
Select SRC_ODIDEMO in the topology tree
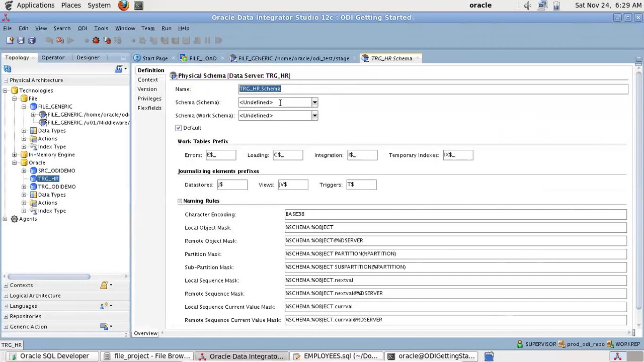tap(56, 171)
